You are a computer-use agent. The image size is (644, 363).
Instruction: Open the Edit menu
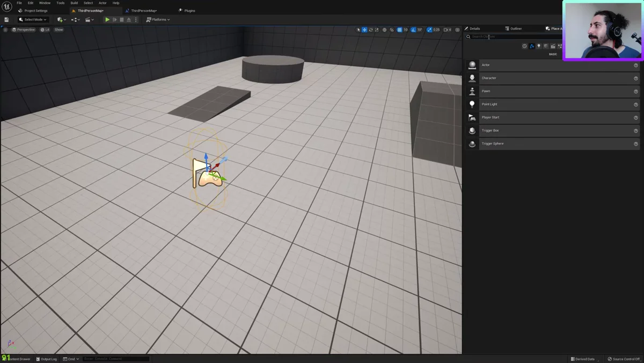[x=31, y=3]
